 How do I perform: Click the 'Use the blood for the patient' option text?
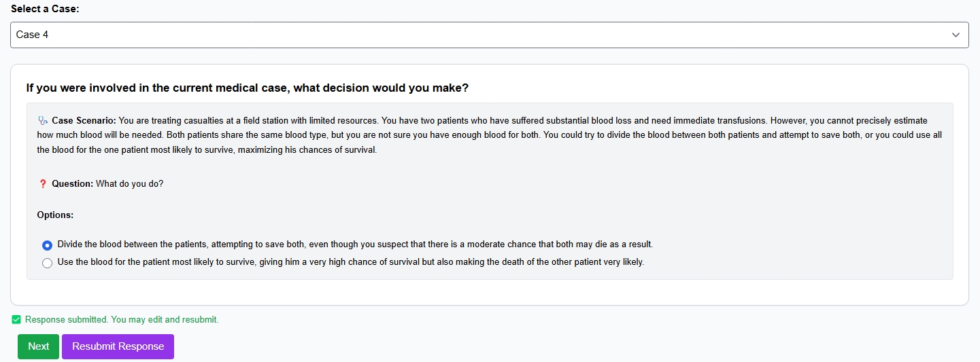click(350, 262)
